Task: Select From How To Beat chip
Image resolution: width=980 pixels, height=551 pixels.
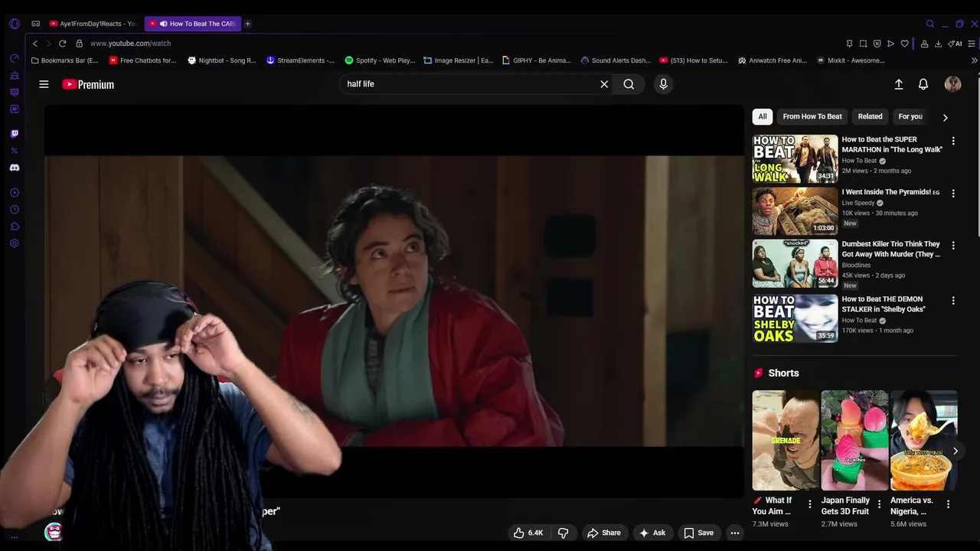Action: 812,116
